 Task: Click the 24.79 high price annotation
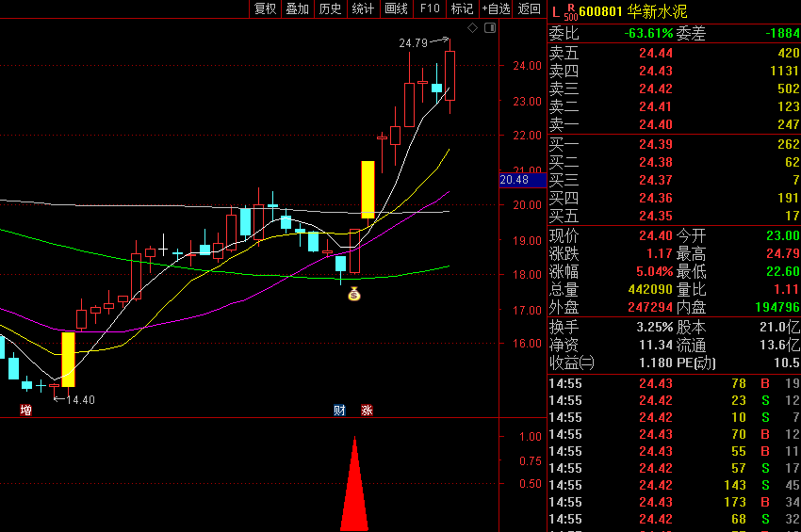[x=413, y=43]
